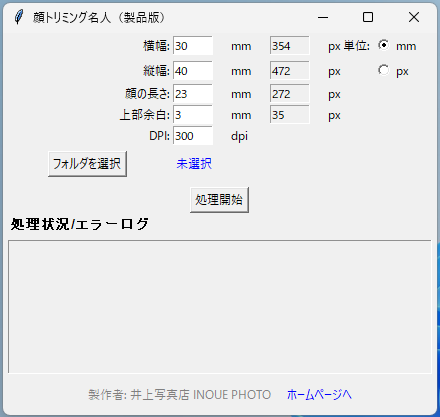Click the DPI input field
Viewport: 440px width, 417px height.
[x=193, y=136]
